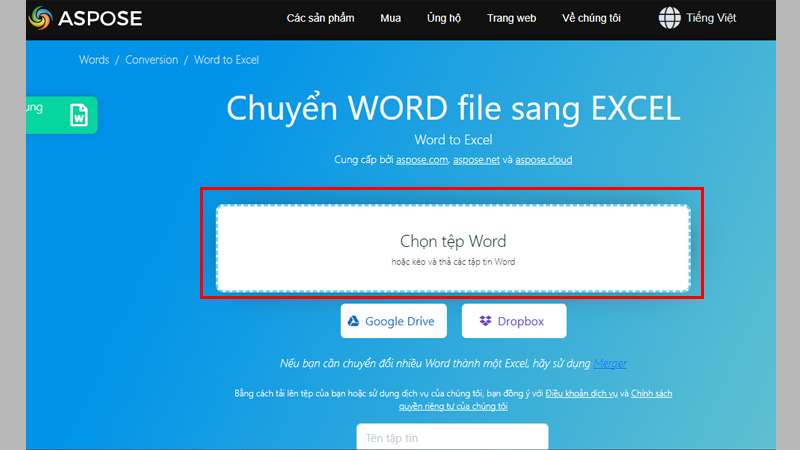The width and height of the screenshot is (800, 450).
Task: Click the 'Word to Excel' subtitle text
Action: point(453,140)
